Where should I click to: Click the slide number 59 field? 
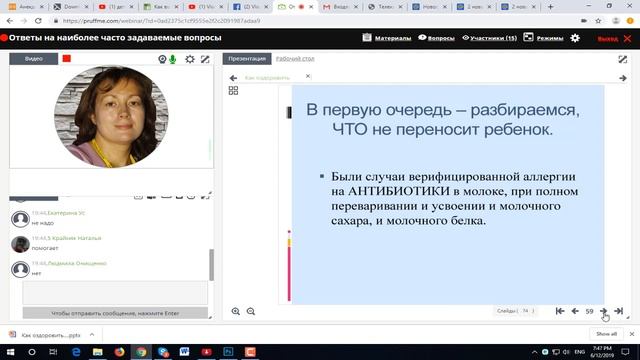589,311
